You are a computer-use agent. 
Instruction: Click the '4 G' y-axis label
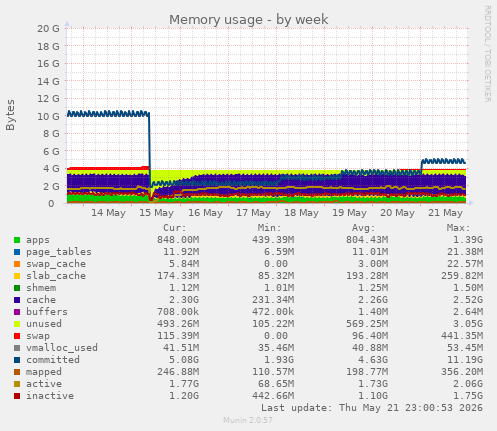pos(51,169)
